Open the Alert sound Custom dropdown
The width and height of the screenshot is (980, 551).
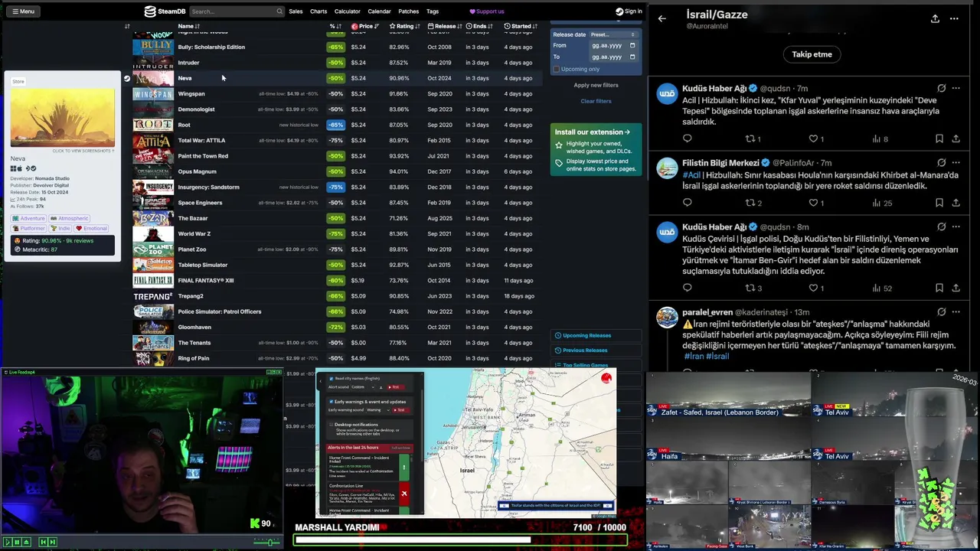pos(363,387)
